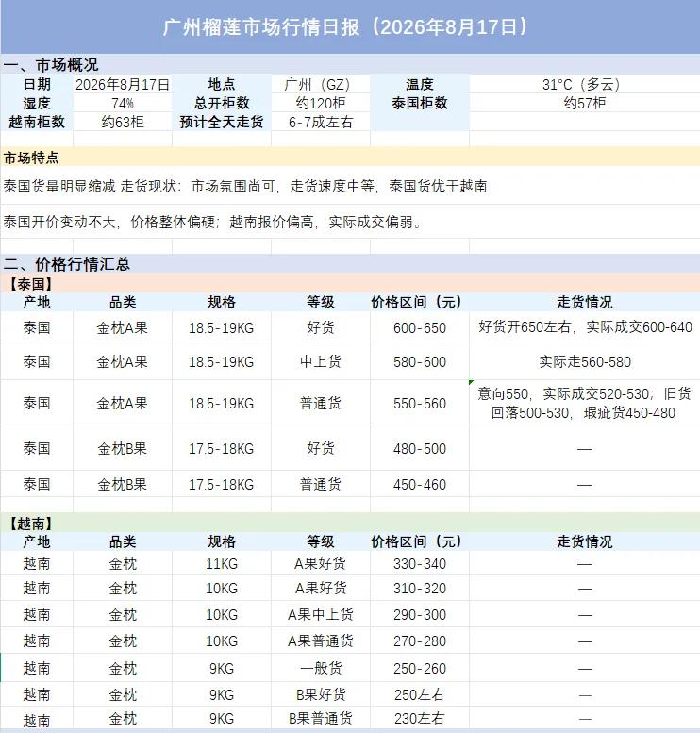
Task: Click the note starting '意向550，实际成交520-530'
Action: click(585, 404)
